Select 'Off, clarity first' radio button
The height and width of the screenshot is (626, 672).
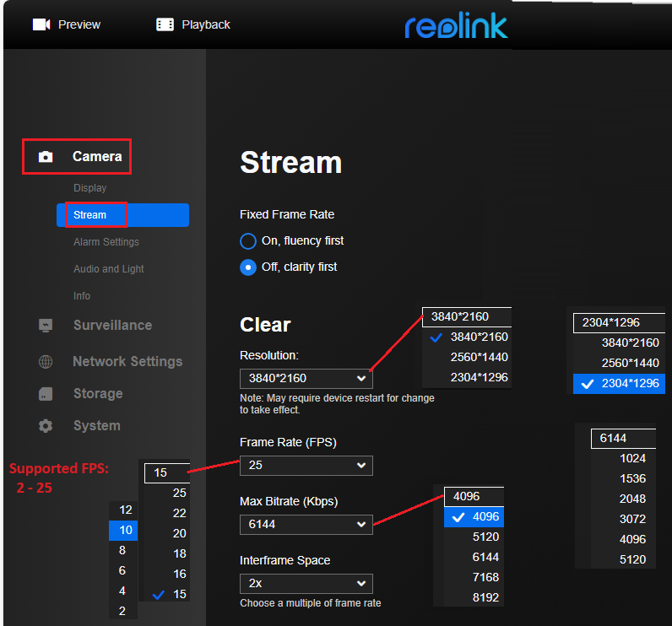tap(248, 267)
